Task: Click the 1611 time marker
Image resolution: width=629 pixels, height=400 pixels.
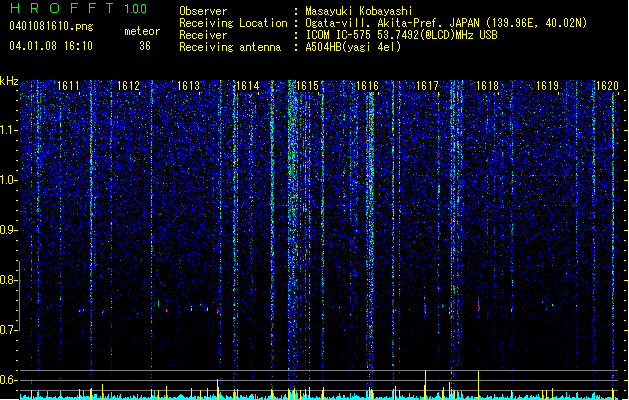Action: coord(68,86)
